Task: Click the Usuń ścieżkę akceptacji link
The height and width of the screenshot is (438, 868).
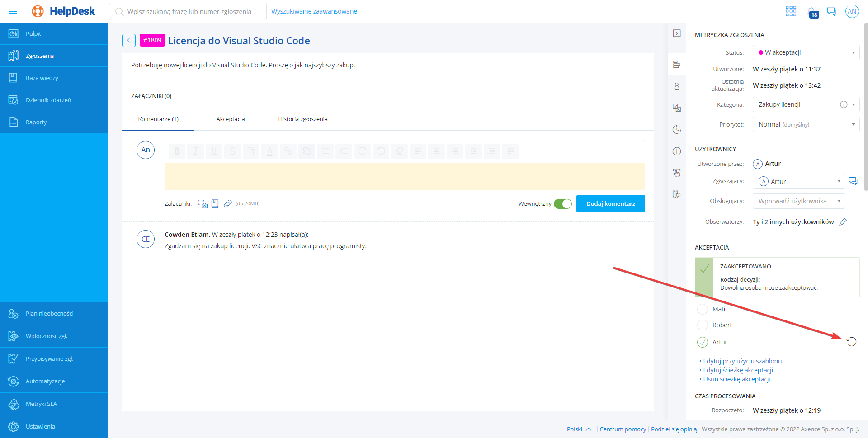Action: [x=736, y=379]
